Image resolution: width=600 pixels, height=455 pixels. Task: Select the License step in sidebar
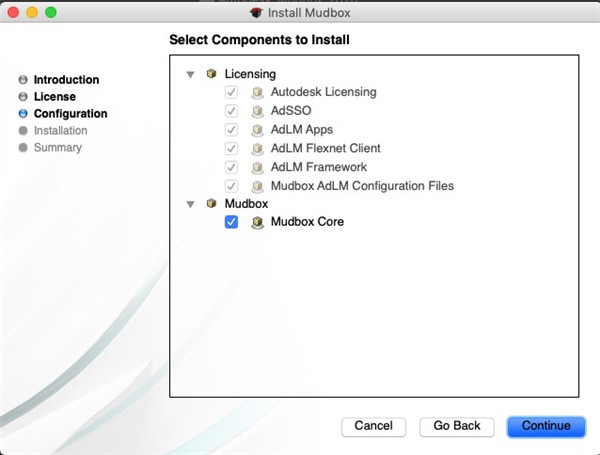(54, 97)
